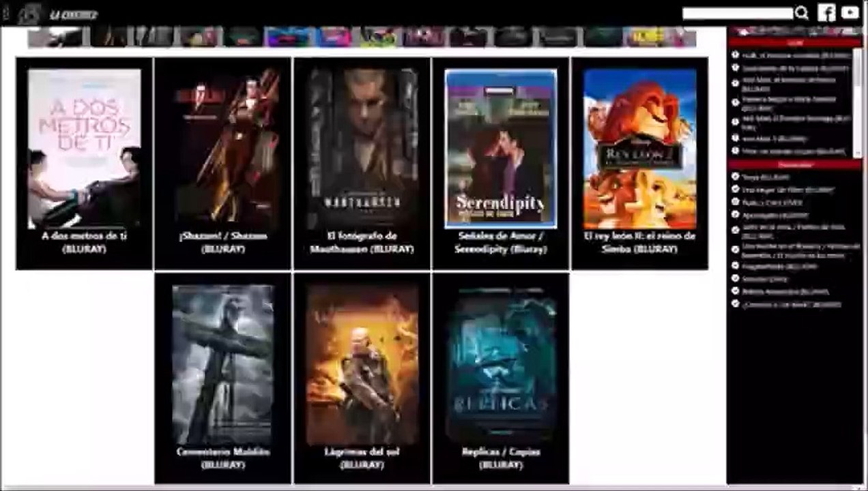868x491 pixels.
Task: Click check icon beside Hulk entry
Action: (x=735, y=55)
